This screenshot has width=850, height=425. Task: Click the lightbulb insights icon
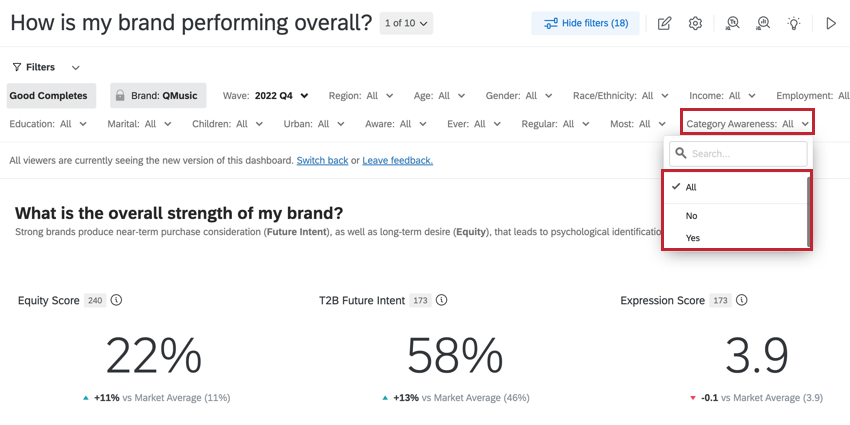tap(795, 23)
